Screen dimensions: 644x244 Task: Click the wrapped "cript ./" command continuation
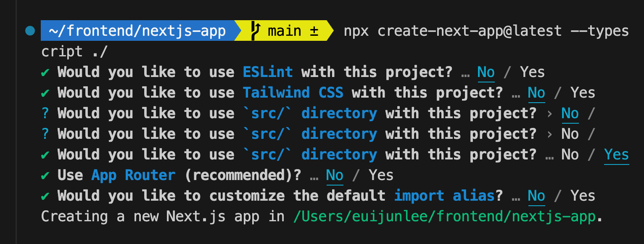74,52
